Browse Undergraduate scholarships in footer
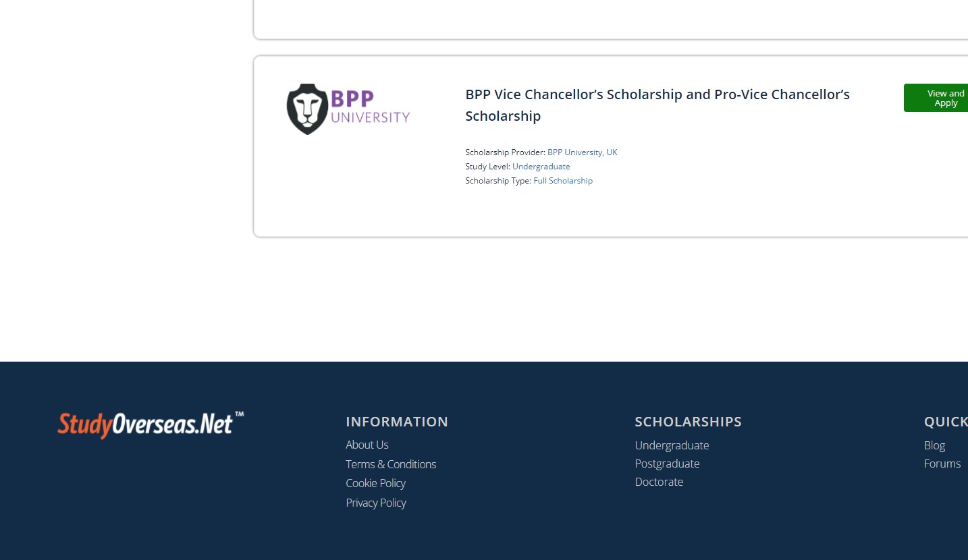The image size is (968, 560). point(672,445)
